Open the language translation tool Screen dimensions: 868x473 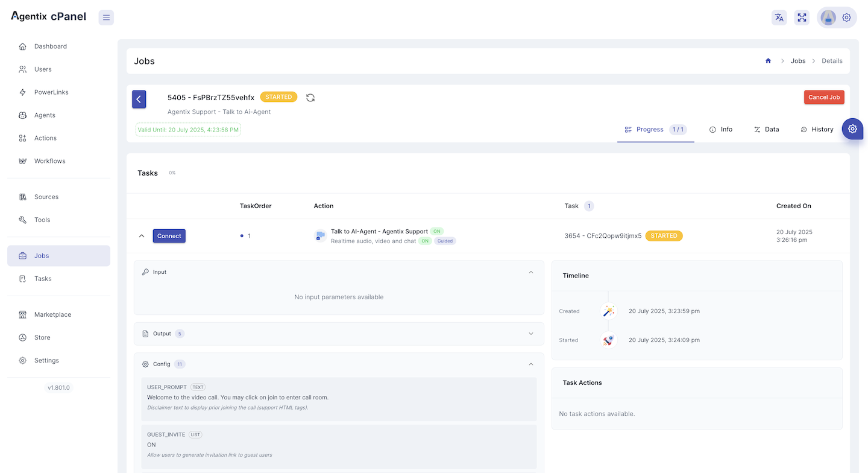(779, 17)
